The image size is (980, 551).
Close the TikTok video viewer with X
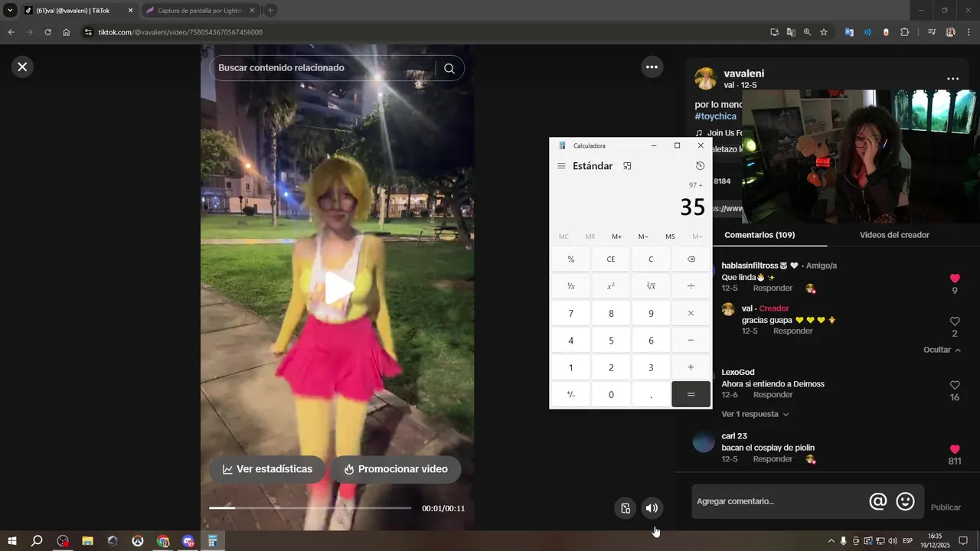[22, 67]
